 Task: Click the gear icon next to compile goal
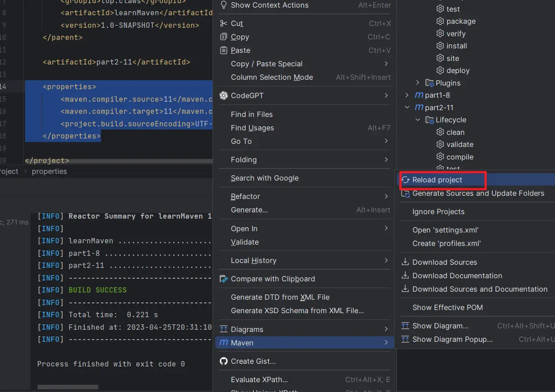point(440,157)
